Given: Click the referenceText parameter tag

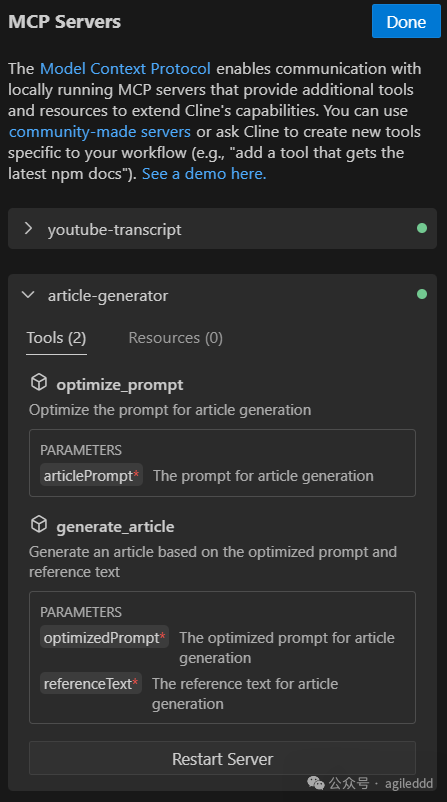Looking at the screenshot, I should point(91,684).
